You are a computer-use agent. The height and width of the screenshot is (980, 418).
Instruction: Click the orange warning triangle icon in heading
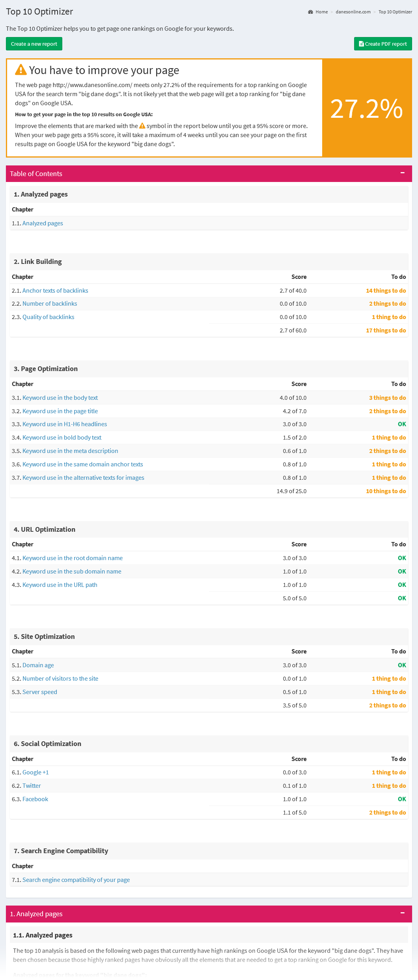pyautogui.click(x=21, y=70)
